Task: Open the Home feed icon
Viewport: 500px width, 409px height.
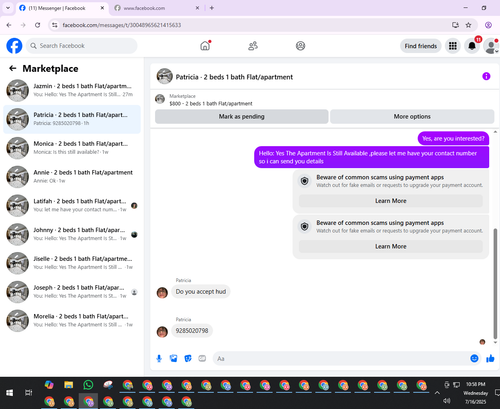Action: [205, 46]
